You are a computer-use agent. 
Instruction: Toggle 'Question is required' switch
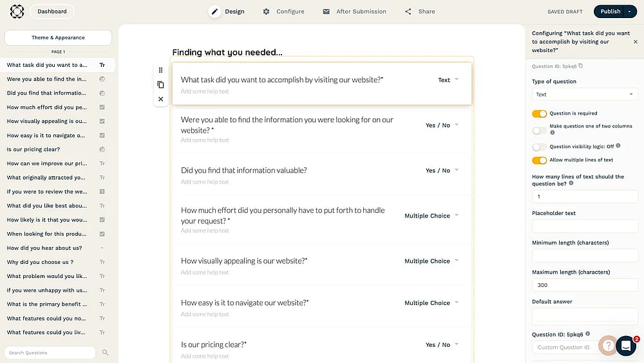[x=539, y=114]
